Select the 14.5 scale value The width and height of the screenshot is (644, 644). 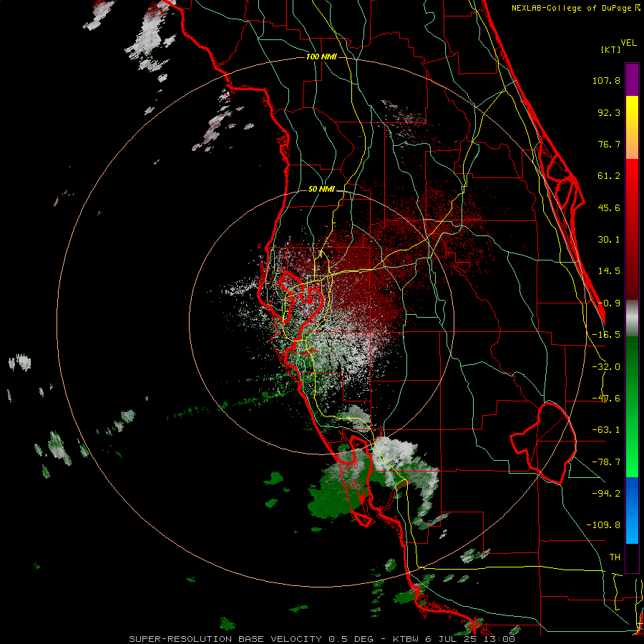[x=609, y=271]
